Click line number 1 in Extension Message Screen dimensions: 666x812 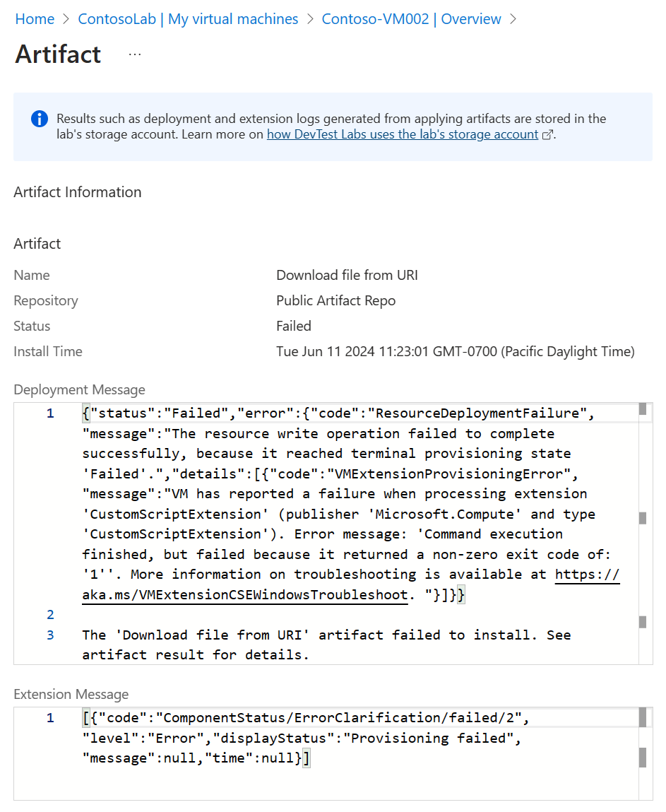[50, 718]
